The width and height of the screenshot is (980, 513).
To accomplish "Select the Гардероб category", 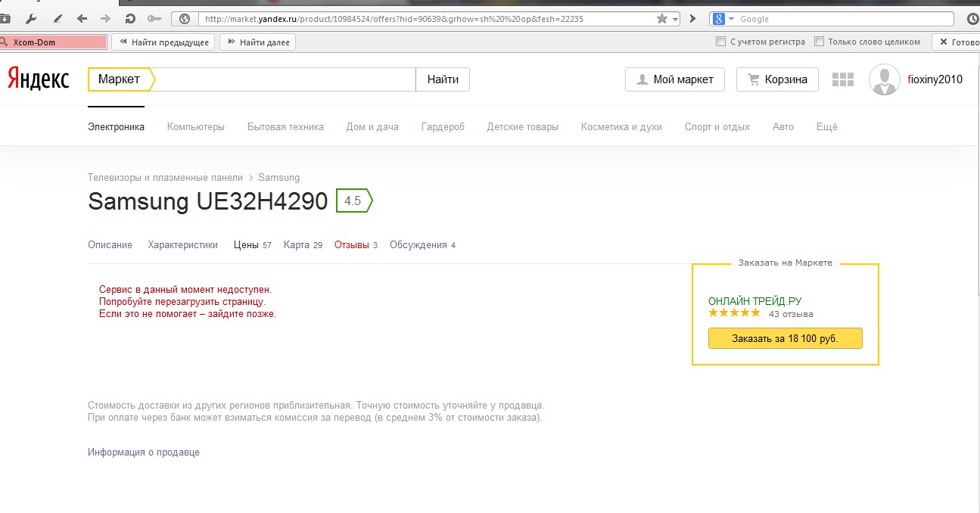I will coord(443,127).
